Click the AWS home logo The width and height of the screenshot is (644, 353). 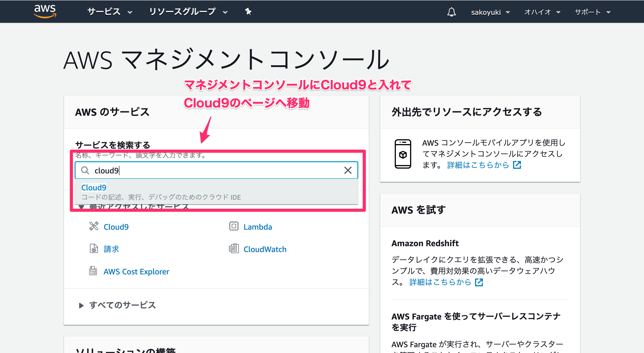click(44, 11)
